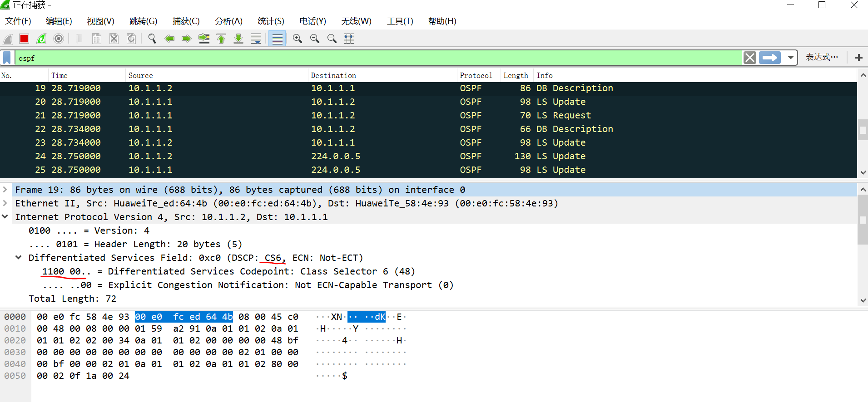Click go to specified packet icon
868x402 pixels.
point(204,39)
